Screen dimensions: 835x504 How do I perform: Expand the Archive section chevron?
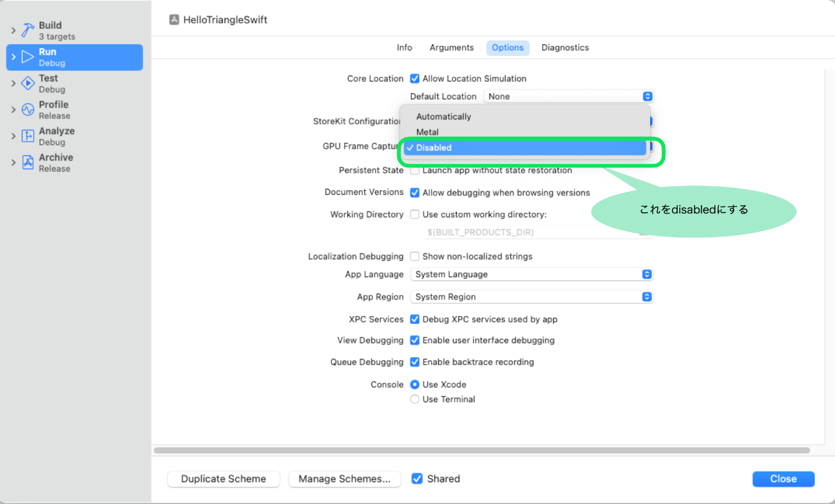click(x=13, y=162)
